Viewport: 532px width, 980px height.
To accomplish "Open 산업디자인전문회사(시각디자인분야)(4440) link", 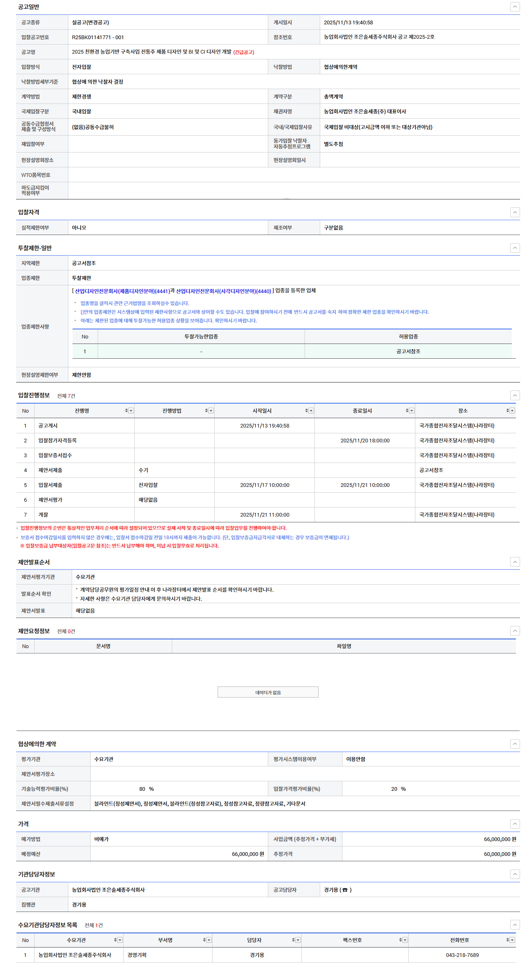I will (223, 291).
